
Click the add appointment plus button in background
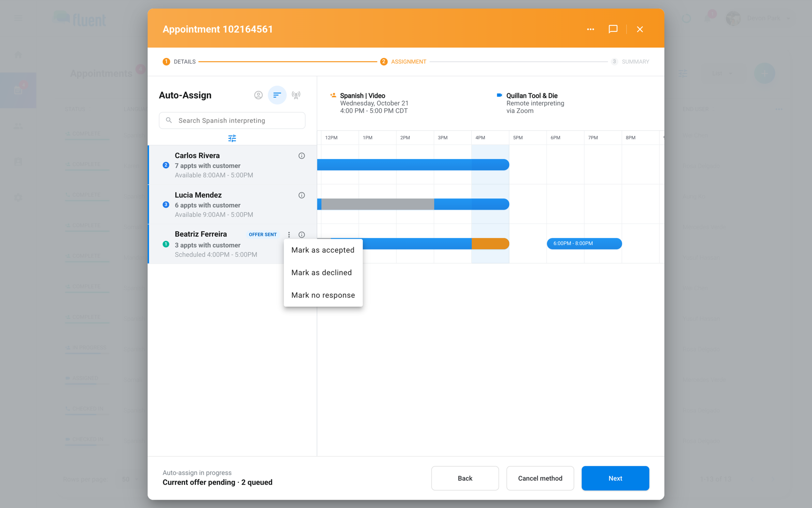(764, 73)
